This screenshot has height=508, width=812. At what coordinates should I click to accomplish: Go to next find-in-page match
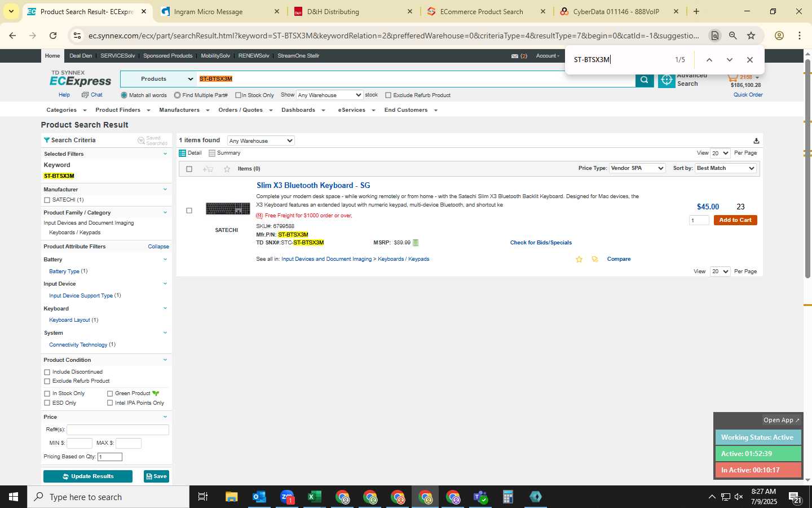pyautogui.click(x=729, y=60)
